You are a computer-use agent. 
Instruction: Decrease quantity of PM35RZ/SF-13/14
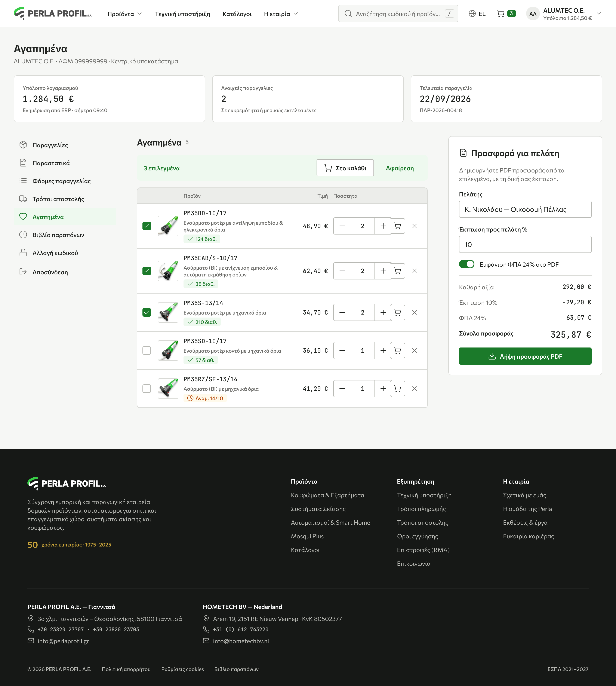coord(342,388)
